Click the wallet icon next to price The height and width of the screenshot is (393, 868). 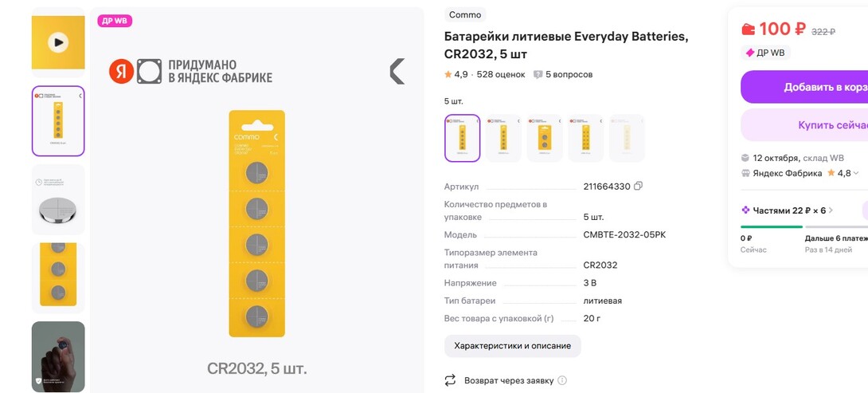pyautogui.click(x=748, y=30)
